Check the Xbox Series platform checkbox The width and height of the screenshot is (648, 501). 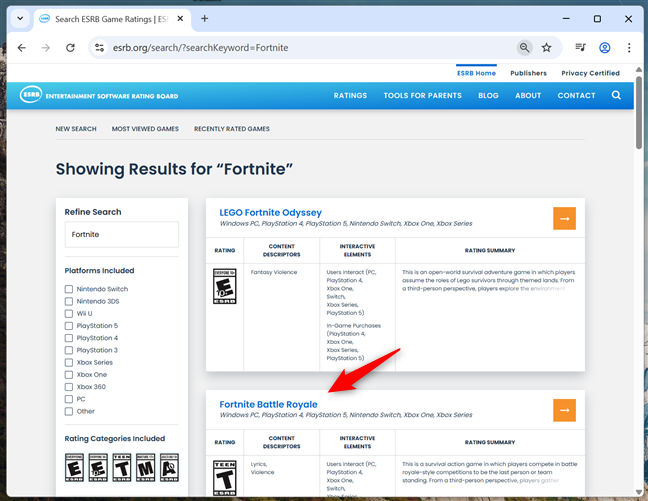click(69, 363)
